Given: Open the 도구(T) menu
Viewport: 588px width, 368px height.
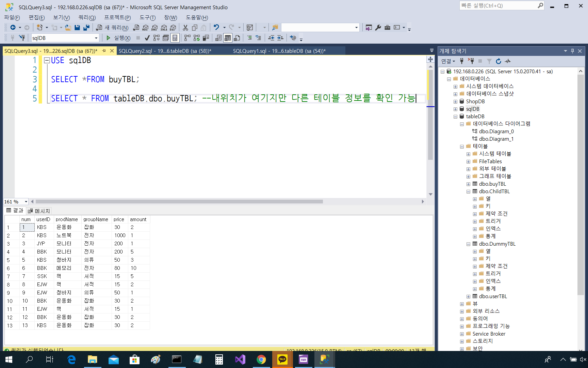Looking at the screenshot, I should [147, 17].
